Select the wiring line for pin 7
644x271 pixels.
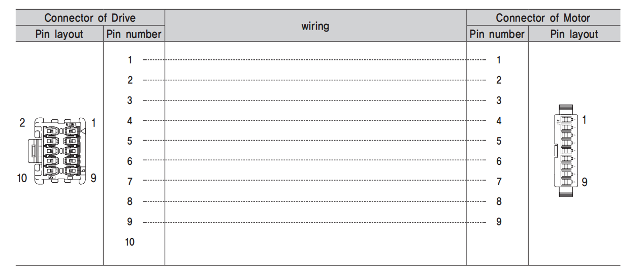pyautogui.click(x=314, y=181)
